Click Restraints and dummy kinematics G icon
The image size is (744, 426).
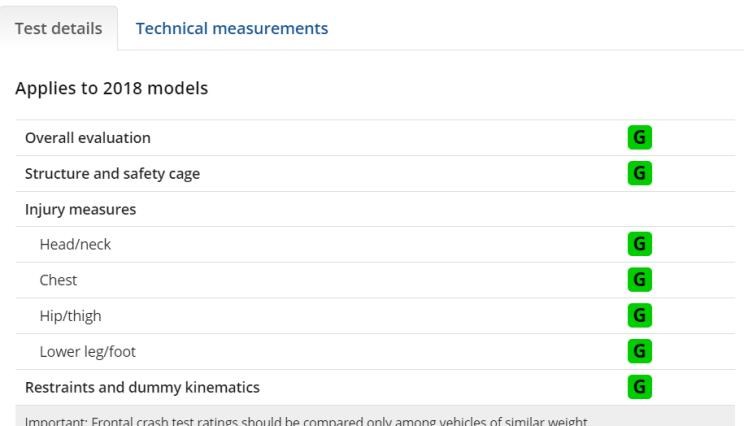pos(640,387)
